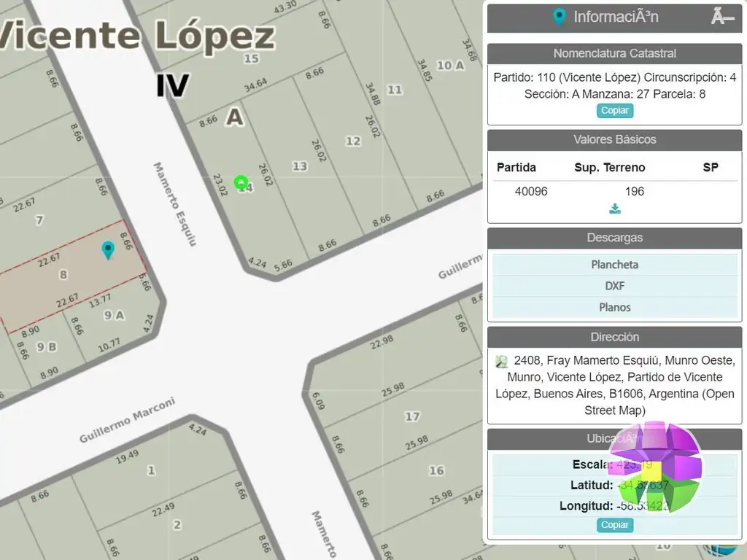This screenshot has height=560, width=747.
Task: Click the download icon under Valores Básicos
Action: coord(615,209)
